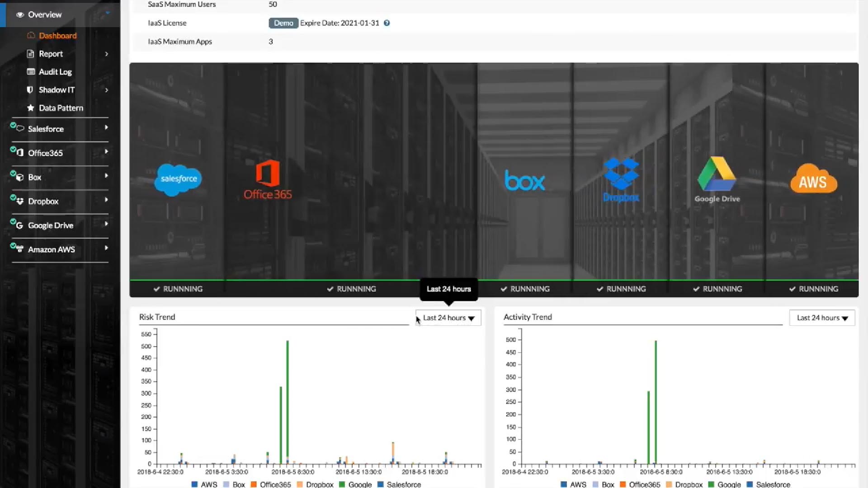Click the Office 365 logo tile
The width and height of the screenshot is (868, 488).
pos(268,179)
